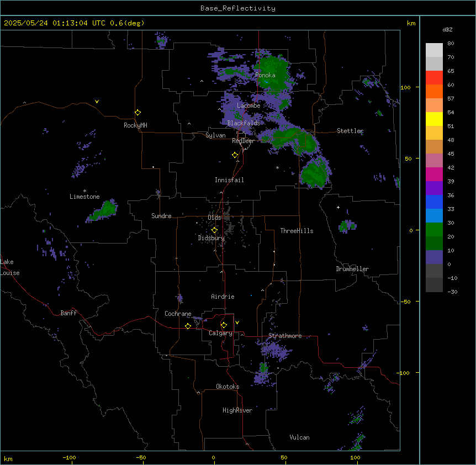Select the purple 39-36 dBZ legend swatch
The width and height of the screenshot is (476, 465).
point(434,188)
